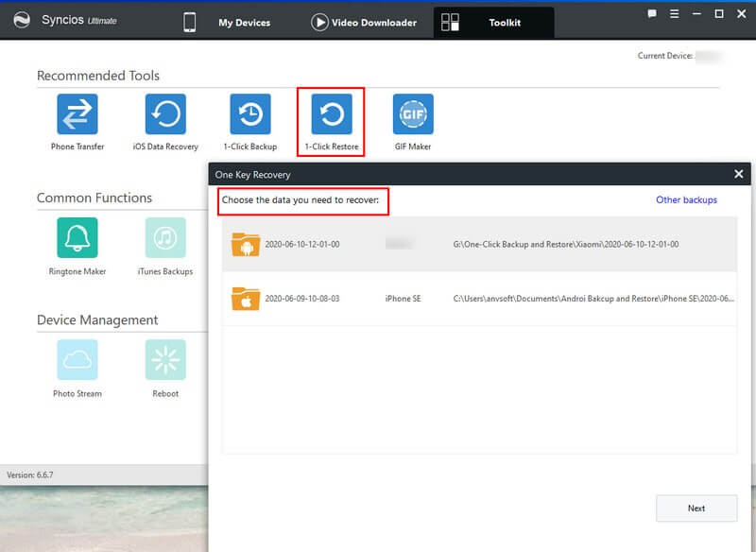The height and width of the screenshot is (552, 756).
Task: Switch to the Video Downloader tab
Action: point(374,23)
